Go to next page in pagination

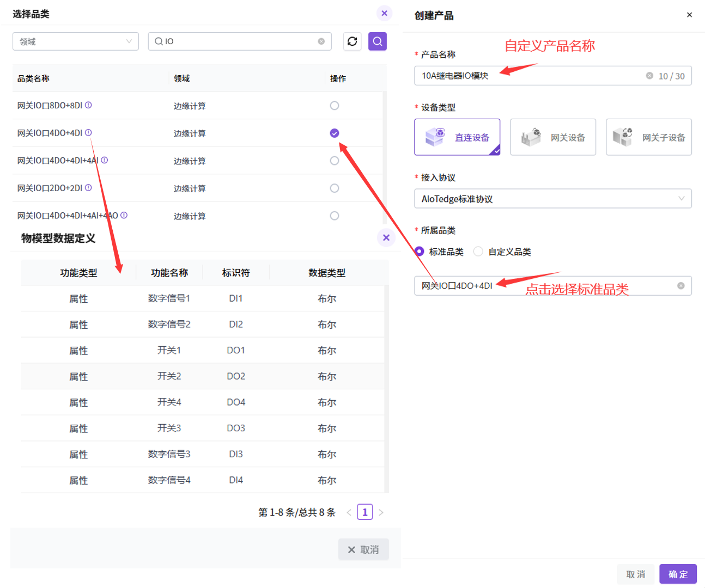(381, 512)
